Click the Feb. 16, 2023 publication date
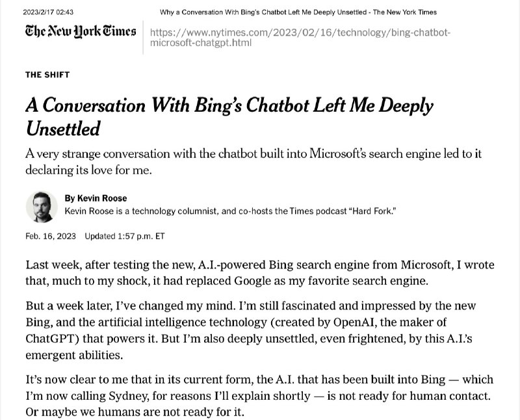520x420 pixels. (x=51, y=236)
